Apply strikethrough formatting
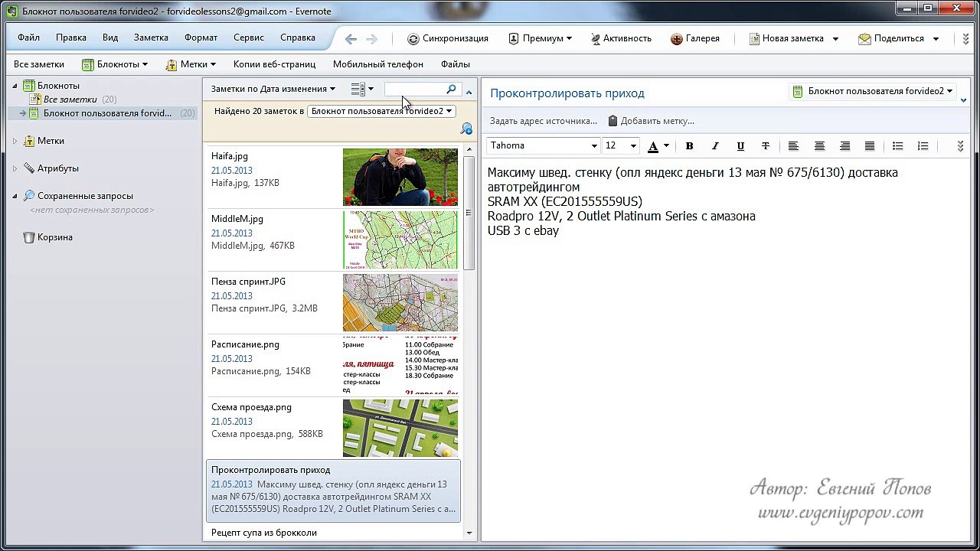Image resolution: width=980 pixels, height=551 pixels. pos(766,146)
